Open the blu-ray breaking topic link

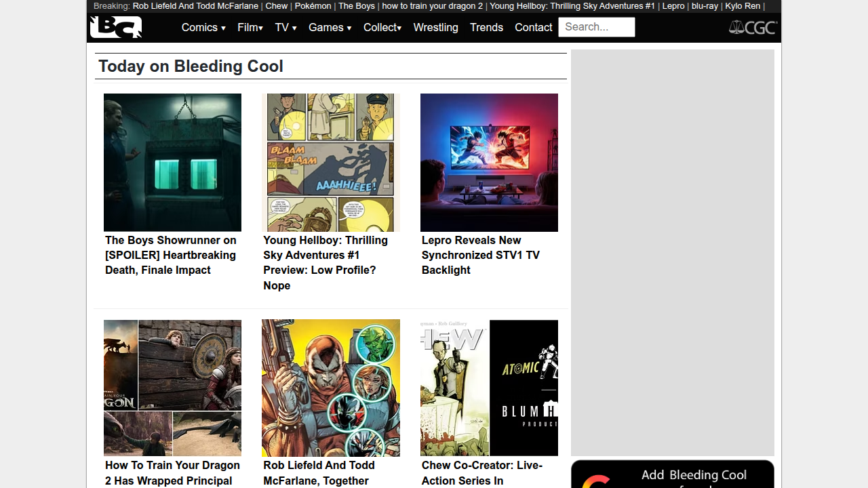point(705,6)
